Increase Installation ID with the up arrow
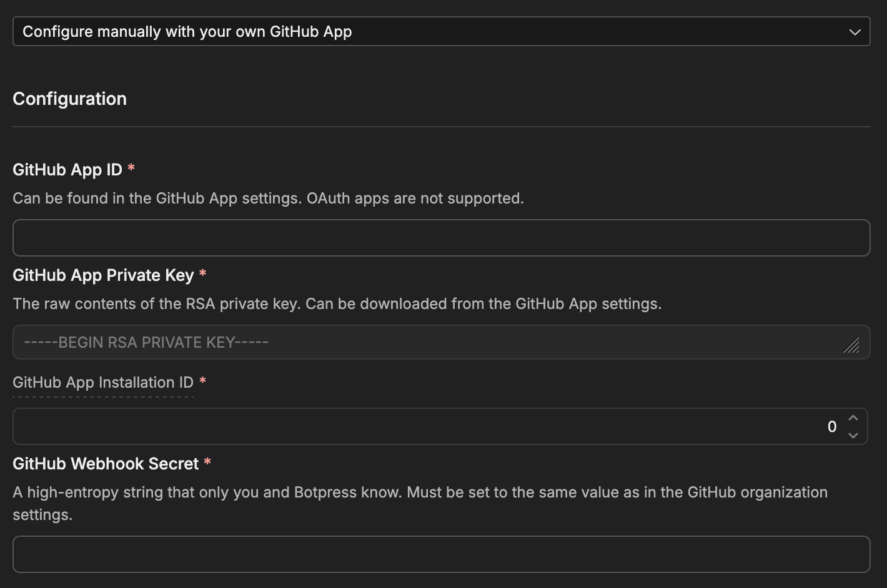887x588 pixels. [853, 418]
